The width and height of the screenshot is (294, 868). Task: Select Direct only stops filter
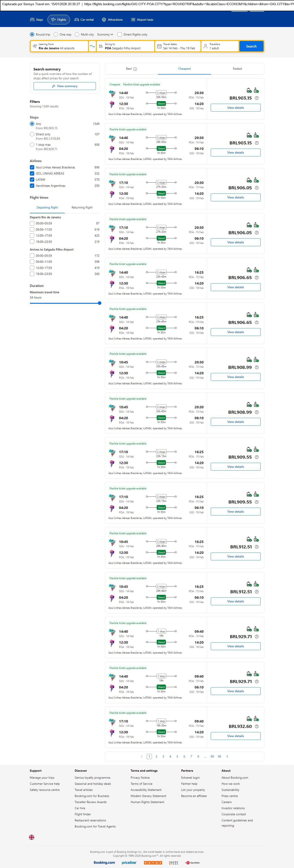coord(32,134)
